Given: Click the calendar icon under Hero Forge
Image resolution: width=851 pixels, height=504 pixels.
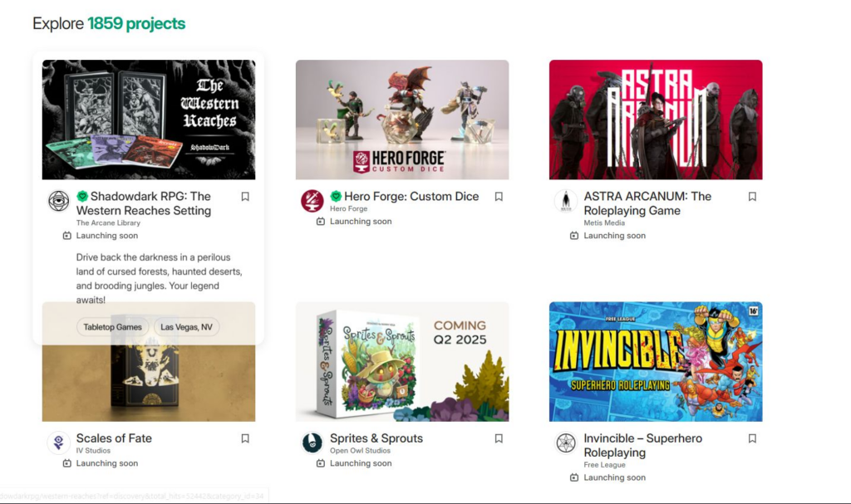Looking at the screenshot, I should [320, 222].
